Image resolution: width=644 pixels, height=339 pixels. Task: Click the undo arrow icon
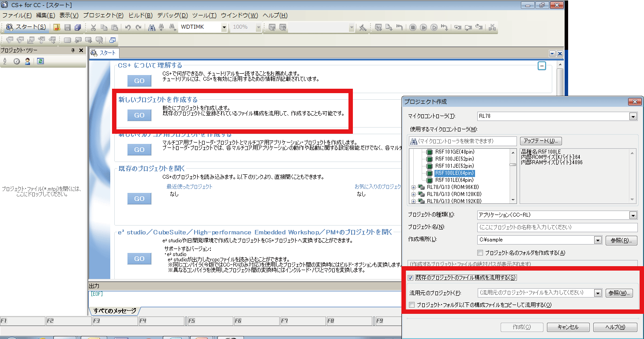[128, 27]
